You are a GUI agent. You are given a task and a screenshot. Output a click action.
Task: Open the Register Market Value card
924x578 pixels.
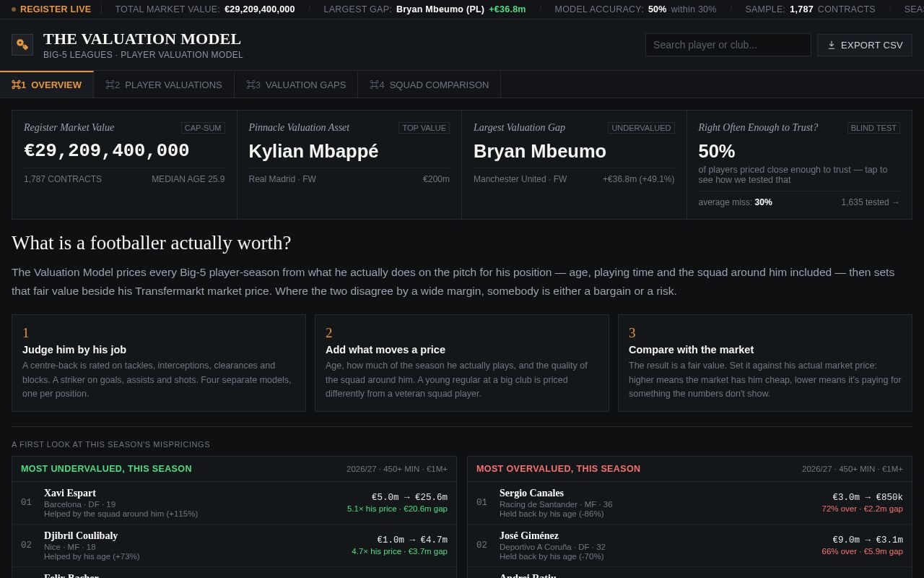tap(124, 165)
